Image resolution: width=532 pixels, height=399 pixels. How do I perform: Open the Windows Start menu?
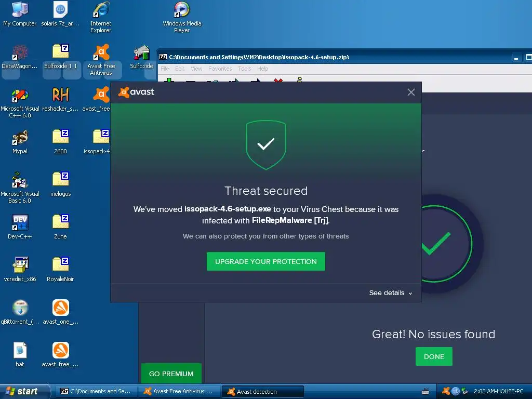click(x=24, y=391)
